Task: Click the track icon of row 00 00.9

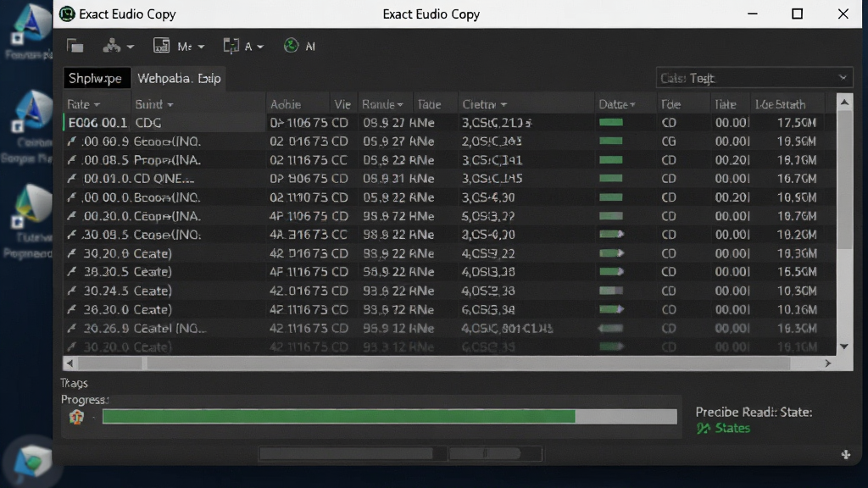Action: (71, 141)
